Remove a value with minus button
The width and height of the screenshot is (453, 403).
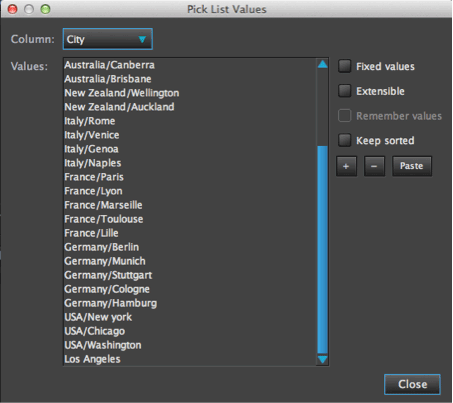374,166
